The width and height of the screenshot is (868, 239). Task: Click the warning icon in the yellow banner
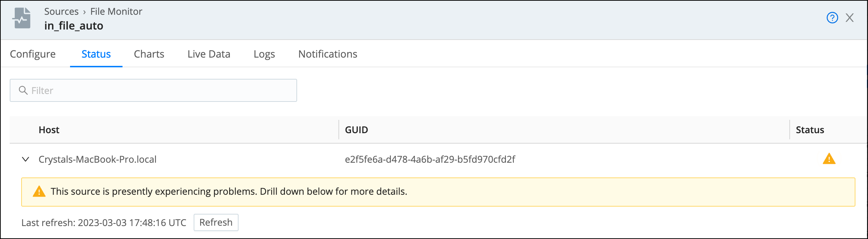[x=39, y=191]
